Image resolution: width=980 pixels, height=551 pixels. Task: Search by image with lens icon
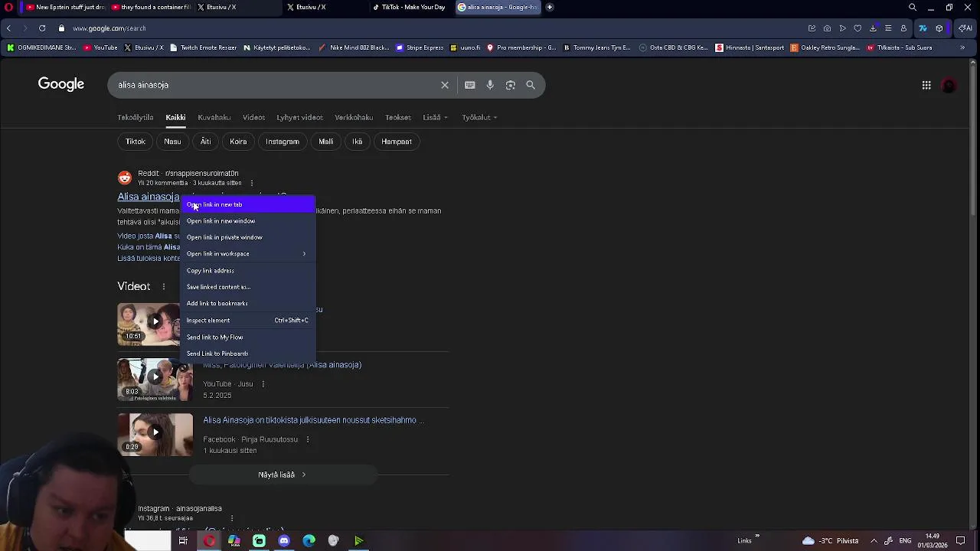coord(511,85)
